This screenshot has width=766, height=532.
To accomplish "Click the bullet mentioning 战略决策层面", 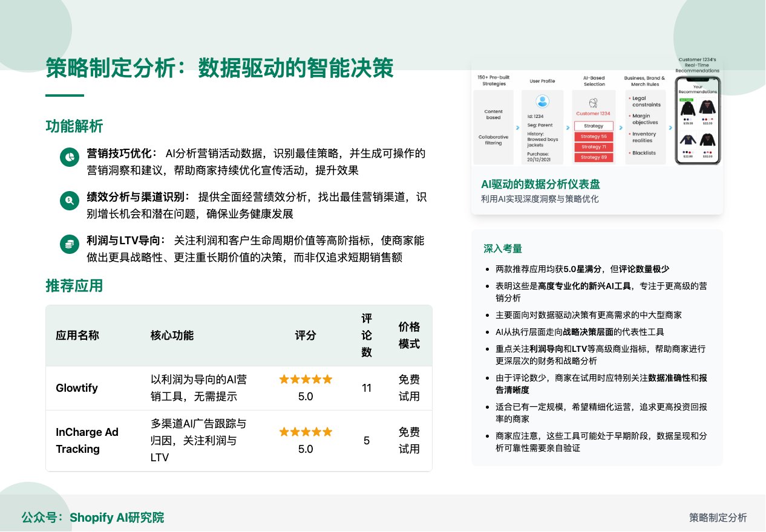I will tap(580, 332).
